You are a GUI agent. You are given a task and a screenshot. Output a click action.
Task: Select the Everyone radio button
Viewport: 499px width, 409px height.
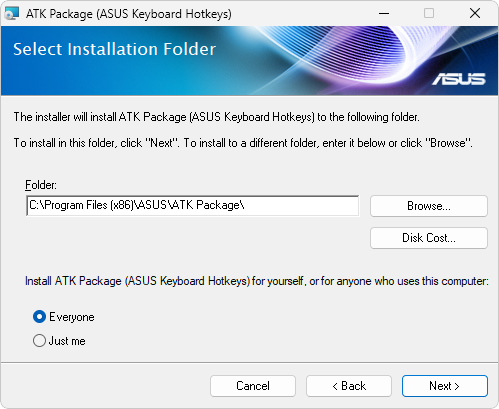(x=39, y=317)
